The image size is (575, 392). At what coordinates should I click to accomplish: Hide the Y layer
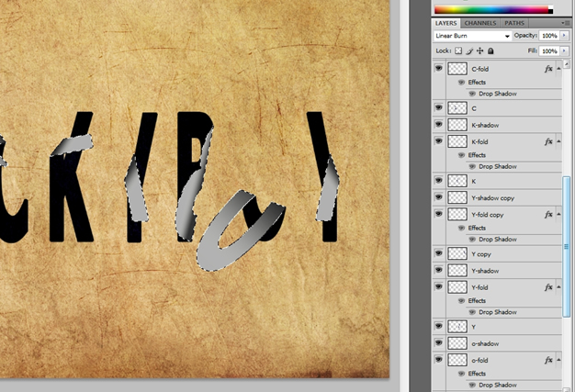pyautogui.click(x=438, y=327)
